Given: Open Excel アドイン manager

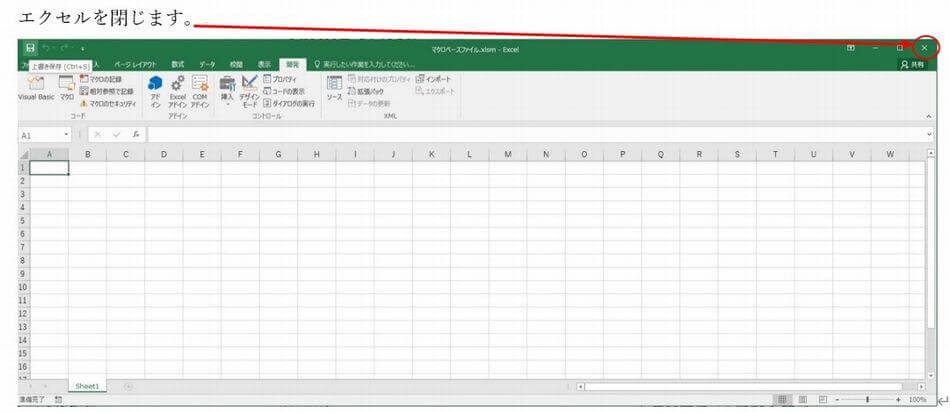Looking at the screenshot, I should 178,91.
